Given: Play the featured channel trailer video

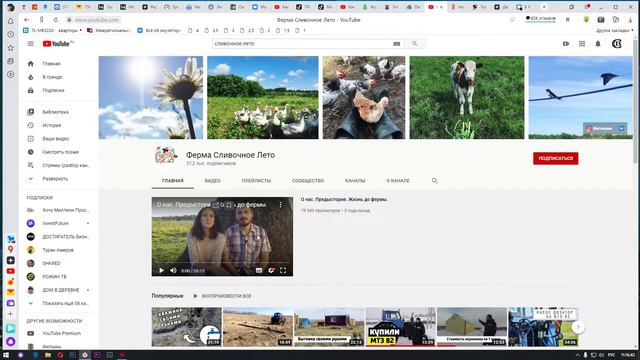Looking at the screenshot, I should [161, 270].
